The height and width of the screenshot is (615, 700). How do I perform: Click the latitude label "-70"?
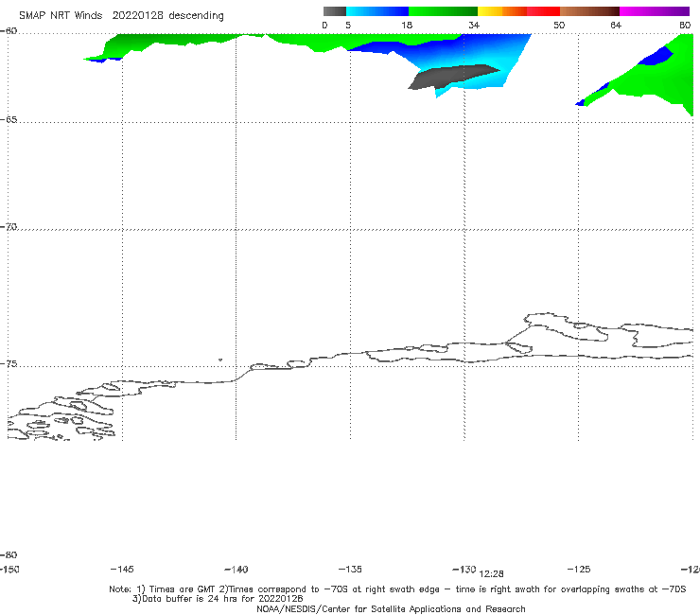click(9, 227)
